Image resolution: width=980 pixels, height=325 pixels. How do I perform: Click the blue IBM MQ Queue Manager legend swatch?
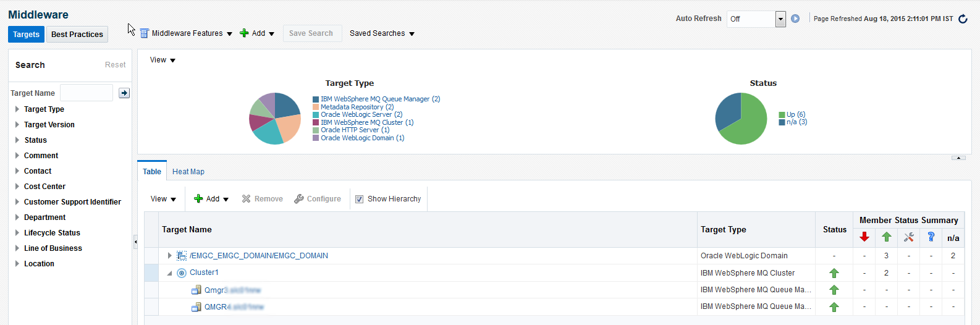(316, 99)
